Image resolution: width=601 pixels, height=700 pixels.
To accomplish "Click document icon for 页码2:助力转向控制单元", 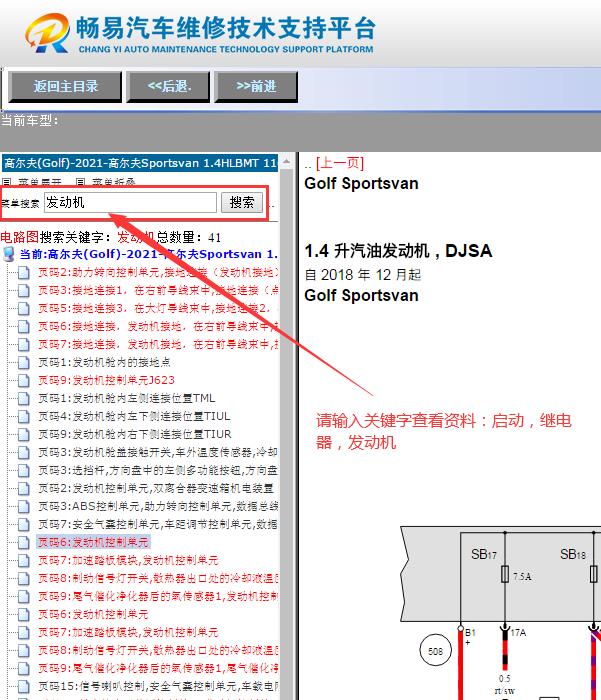I will pyautogui.click(x=24, y=272).
